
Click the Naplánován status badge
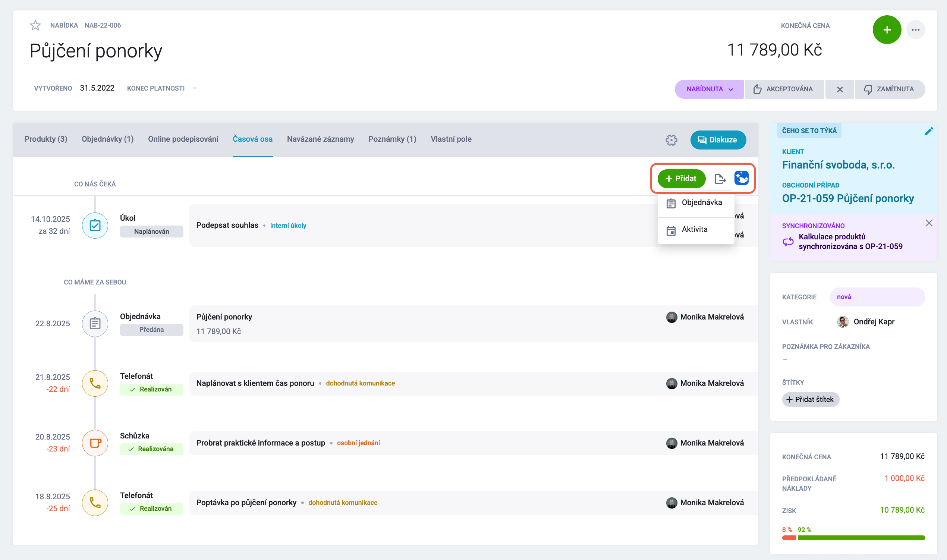[x=151, y=232]
